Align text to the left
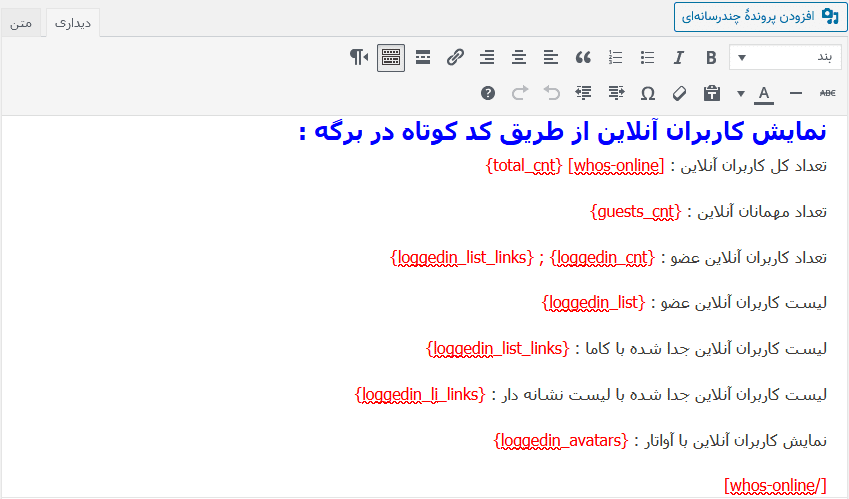The width and height of the screenshot is (849, 499). [x=551, y=57]
